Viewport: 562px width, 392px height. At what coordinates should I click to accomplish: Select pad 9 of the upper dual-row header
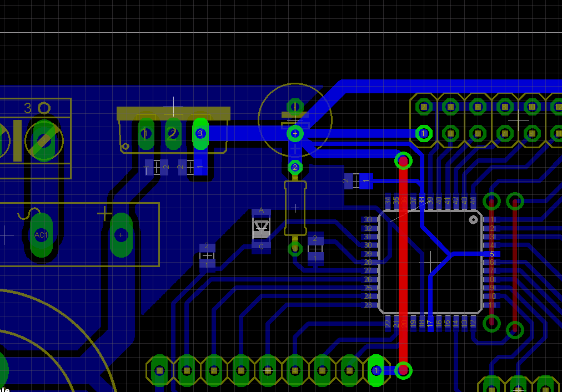(532, 134)
